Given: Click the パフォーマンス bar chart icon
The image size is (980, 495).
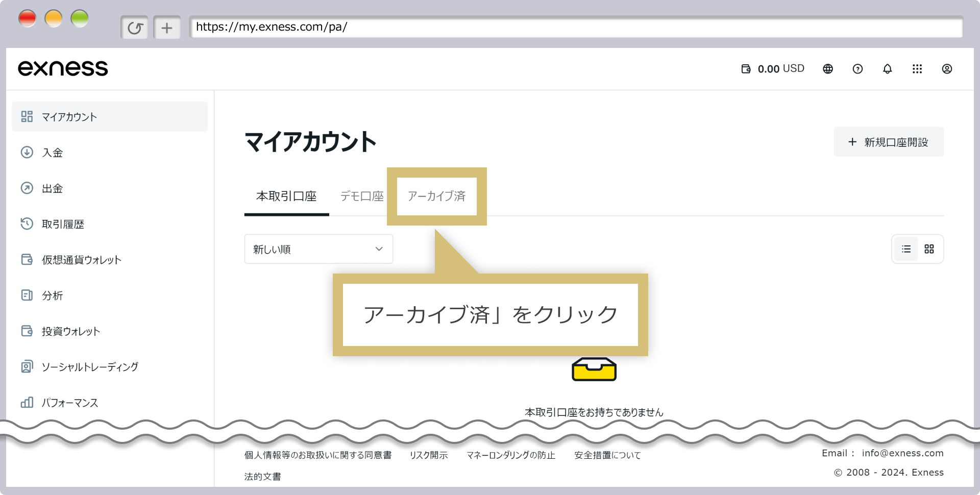Looking at the screenshot, I should click(27, 402).
